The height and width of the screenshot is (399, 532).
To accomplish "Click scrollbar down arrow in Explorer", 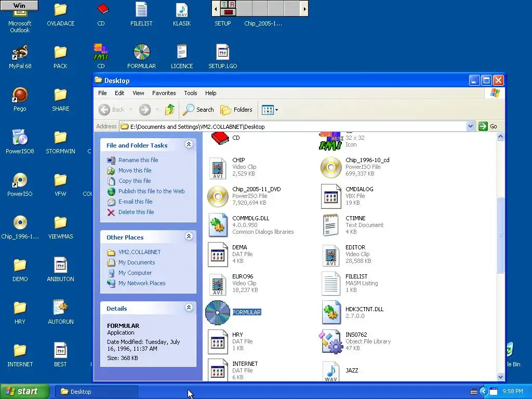I will coord(500,377).
